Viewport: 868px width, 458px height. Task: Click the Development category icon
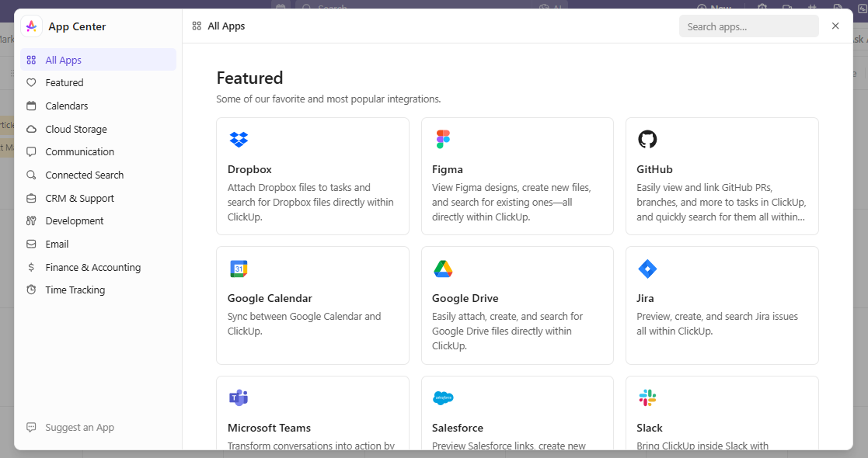[x=31, y=220]
